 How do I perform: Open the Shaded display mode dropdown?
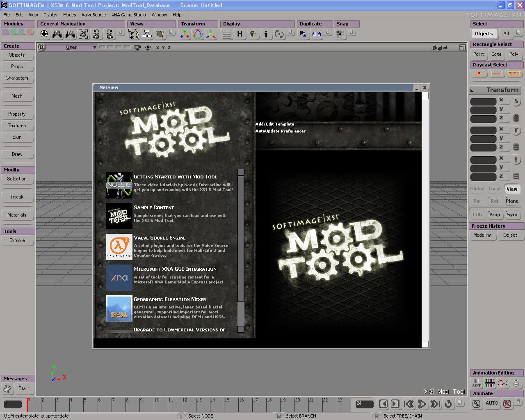440,48
